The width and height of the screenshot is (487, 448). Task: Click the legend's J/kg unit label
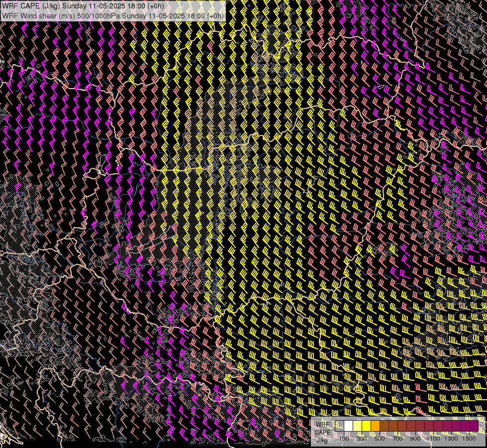pyautogui.click(x=322, y=441)
